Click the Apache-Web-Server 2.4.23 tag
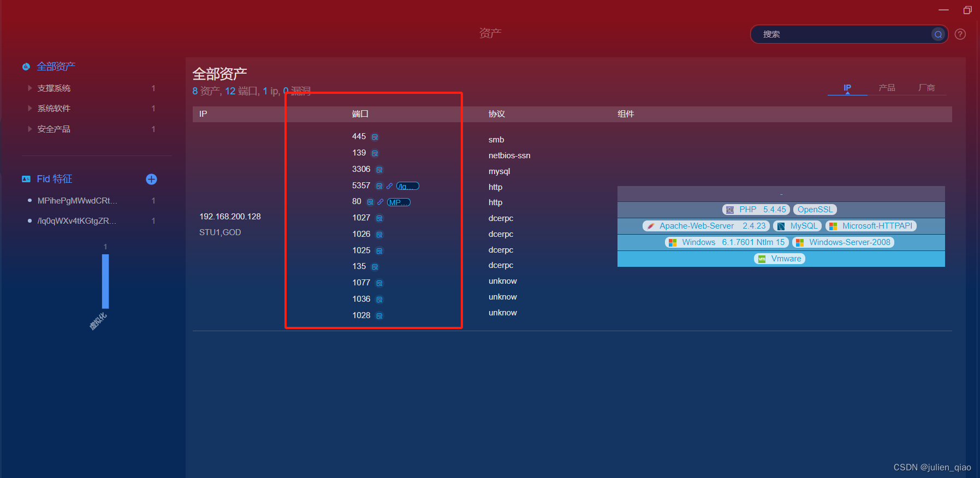This screenshot has height=478, width=980. [x=706, y=226]
